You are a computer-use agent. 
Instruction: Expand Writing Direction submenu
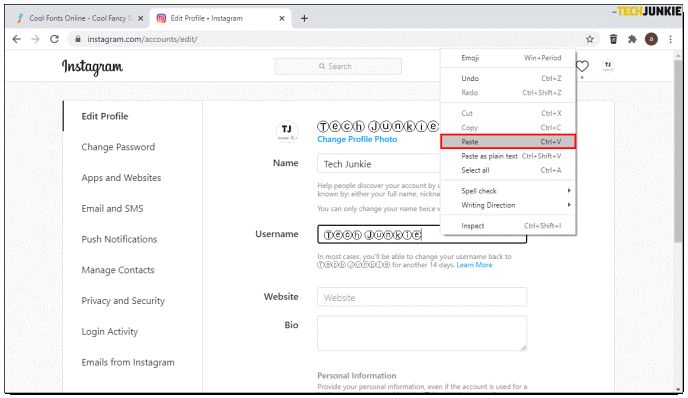tap(508, 205)
